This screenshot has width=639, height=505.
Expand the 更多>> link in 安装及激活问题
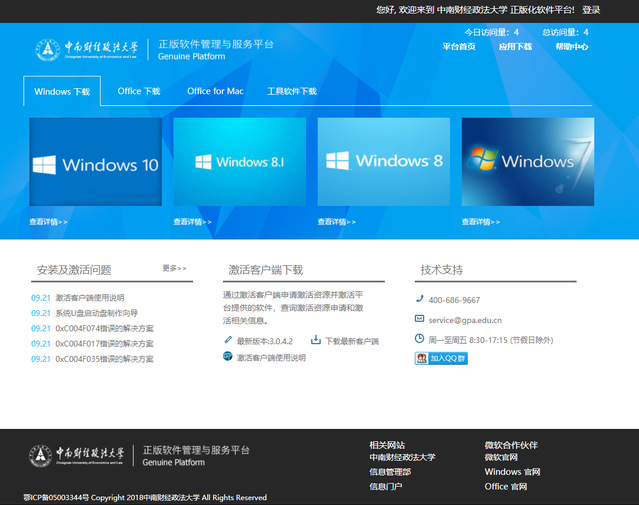pos(174,268)
